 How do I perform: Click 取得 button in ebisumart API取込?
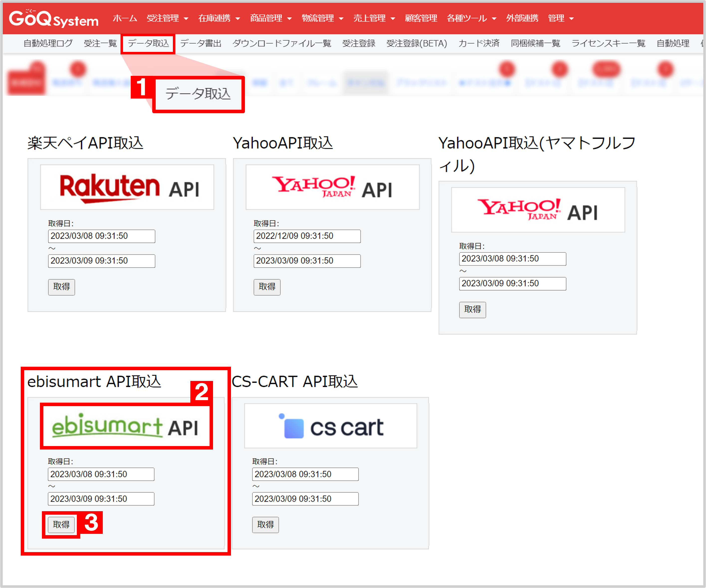coord(61,525)
